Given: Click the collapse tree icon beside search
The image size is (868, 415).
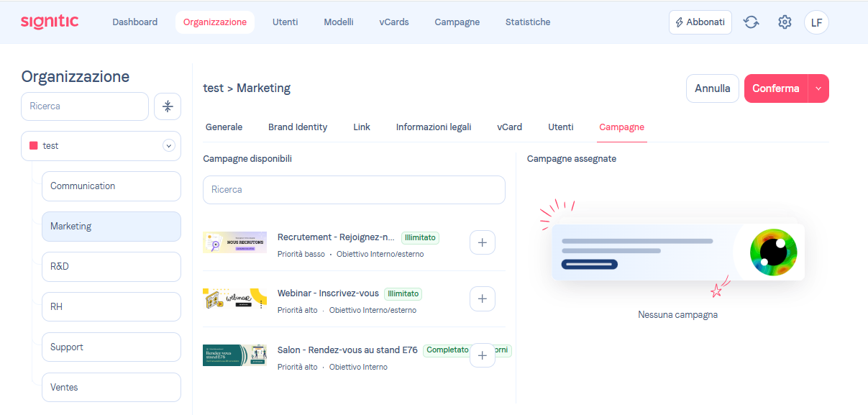Looking at the screenshot, I should pos(168,106).
